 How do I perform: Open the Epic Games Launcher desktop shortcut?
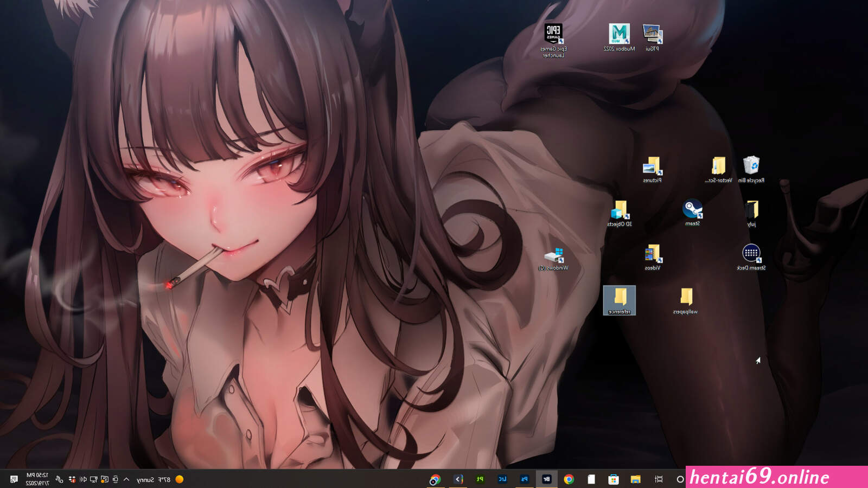(553, 40)
